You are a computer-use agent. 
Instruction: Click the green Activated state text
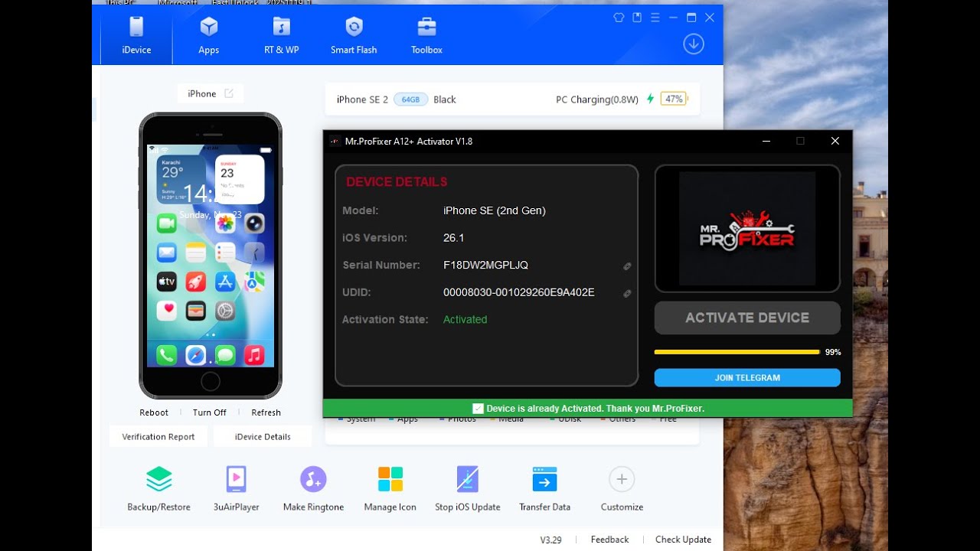(x=465, y=319)
